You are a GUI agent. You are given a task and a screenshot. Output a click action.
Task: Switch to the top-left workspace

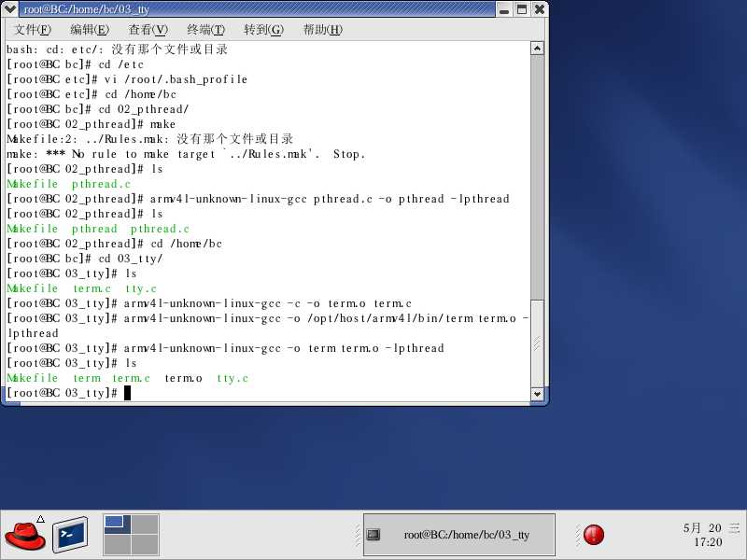118,524
